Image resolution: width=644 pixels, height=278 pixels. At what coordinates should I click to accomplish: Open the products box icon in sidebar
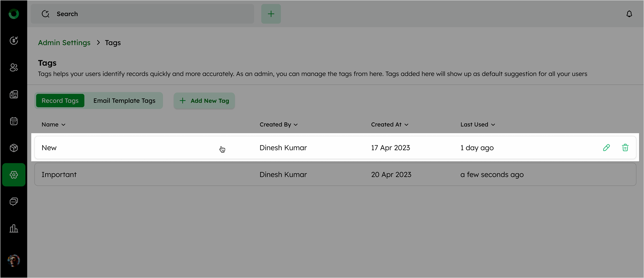click(x=14, y=148)
